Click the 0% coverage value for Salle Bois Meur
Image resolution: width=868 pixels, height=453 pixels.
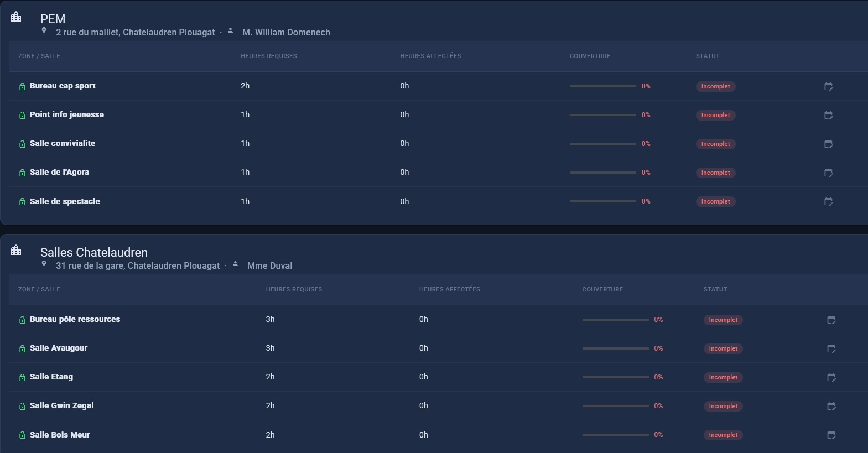pyautogui.click(x=658, y=435)
